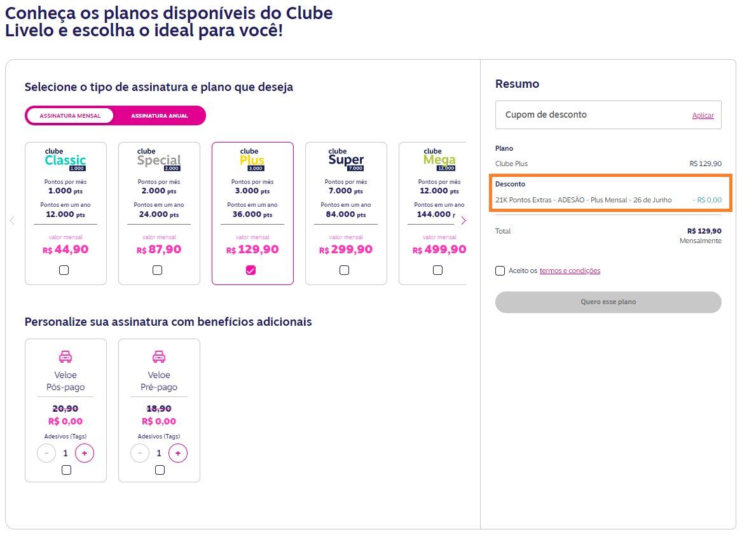The image size is (756, 539).
Task: Click the Clube Classic logo
Action: [65, 159]
